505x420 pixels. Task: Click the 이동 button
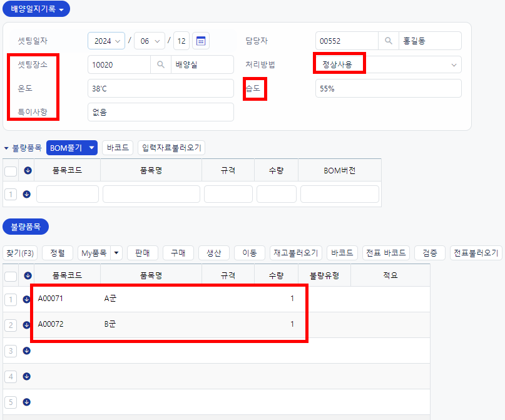250,253
